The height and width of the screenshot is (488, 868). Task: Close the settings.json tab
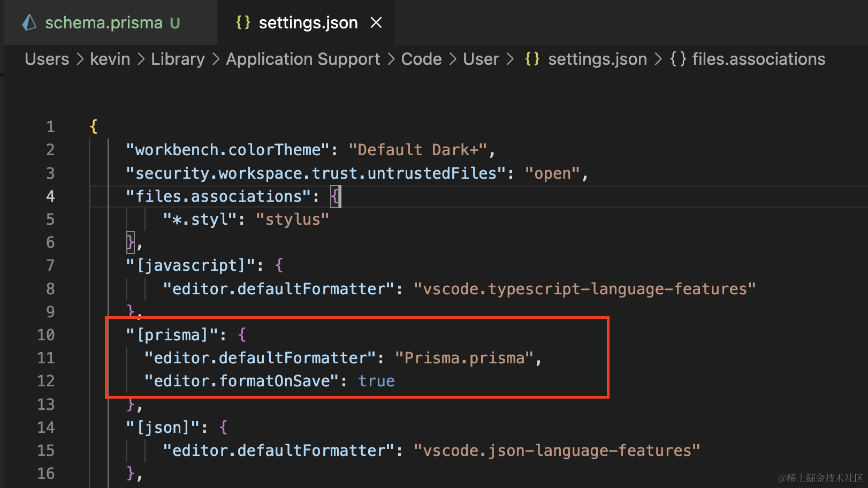click(x=376, y=22)
